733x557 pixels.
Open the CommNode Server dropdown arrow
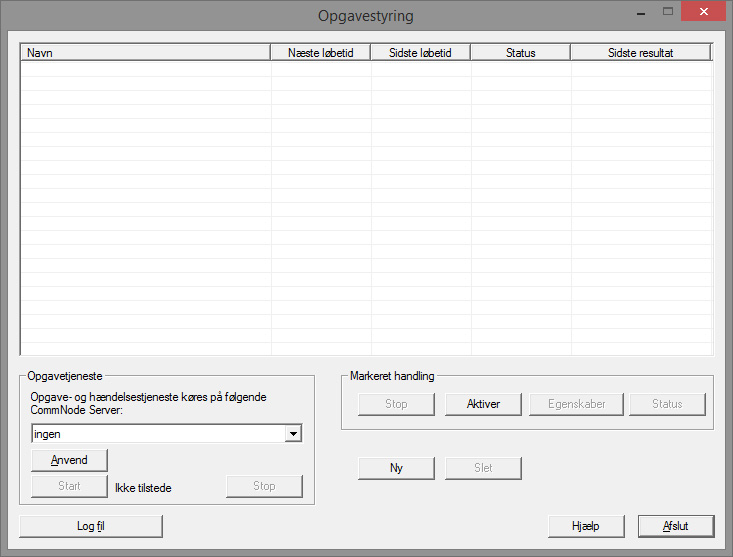tap(293, 434)
